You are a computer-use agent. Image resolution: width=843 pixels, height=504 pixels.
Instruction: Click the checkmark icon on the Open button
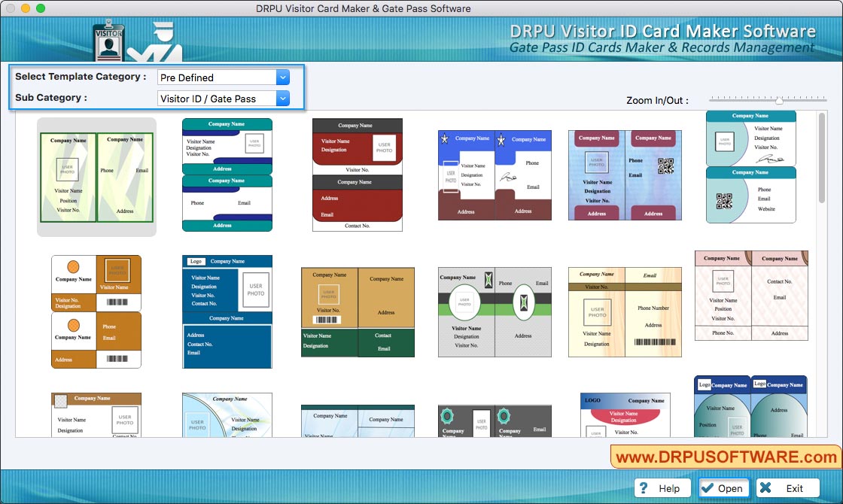point(708,487)
